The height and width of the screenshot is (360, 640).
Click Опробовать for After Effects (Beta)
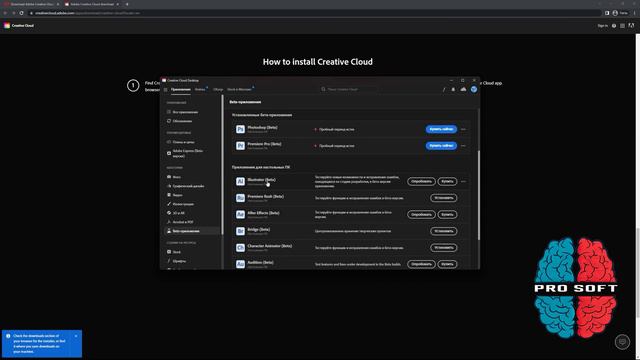tap(421, 214)
